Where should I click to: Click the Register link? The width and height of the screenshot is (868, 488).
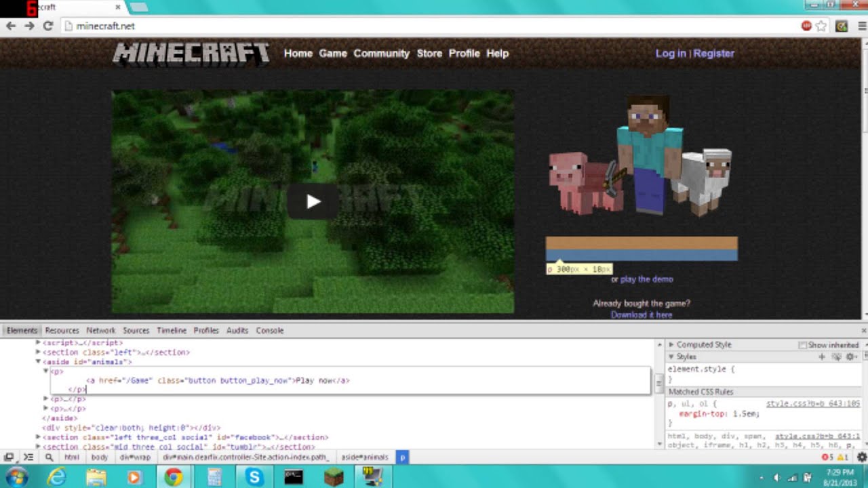pyautogui.click(x=714, y=54)
